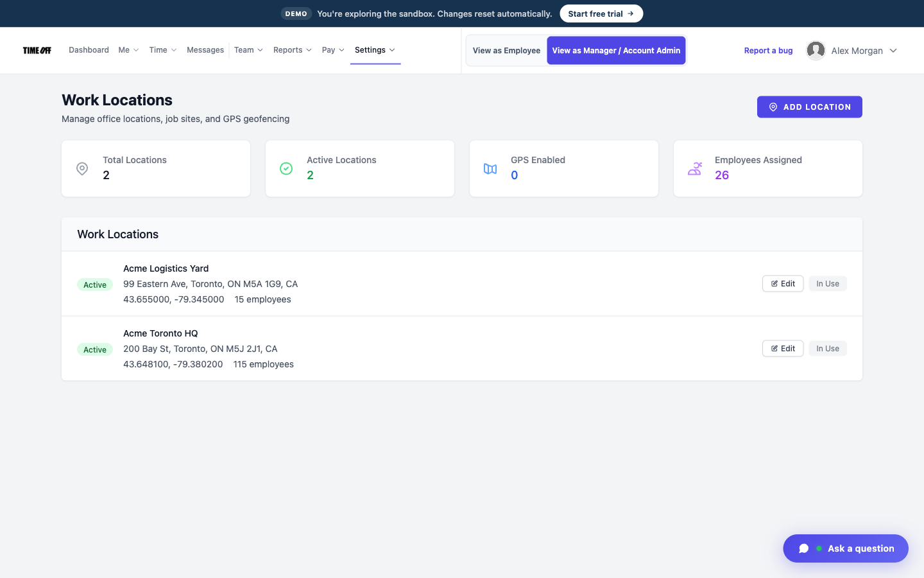Select View as Manager / Account Admin
This screenshot has height=578, width=924.
tap(616, 50)
